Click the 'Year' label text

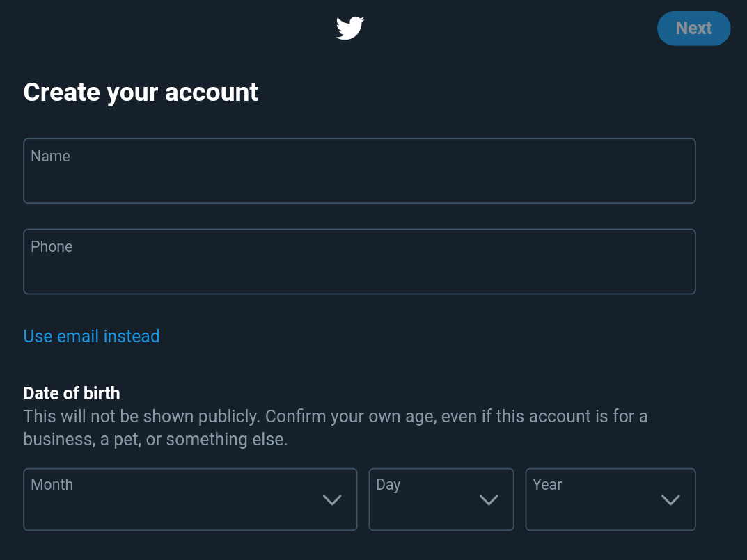click(x=547, y=485)
